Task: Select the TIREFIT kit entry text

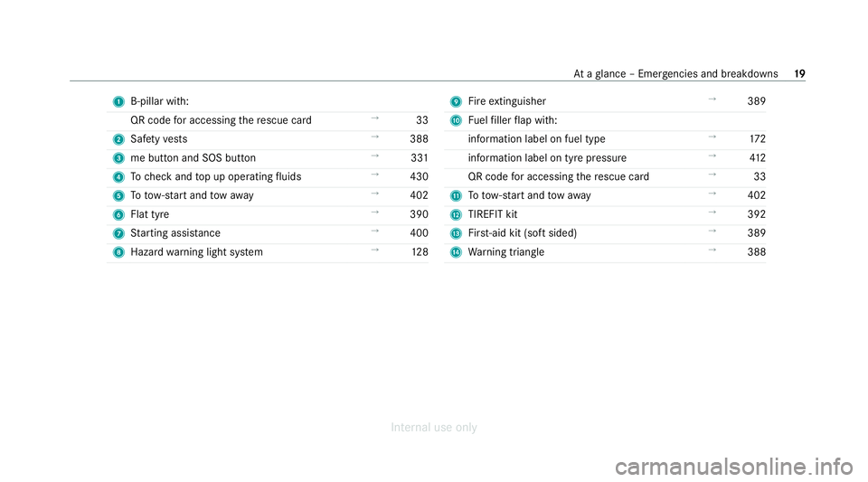Action: (x=493, y=214)
